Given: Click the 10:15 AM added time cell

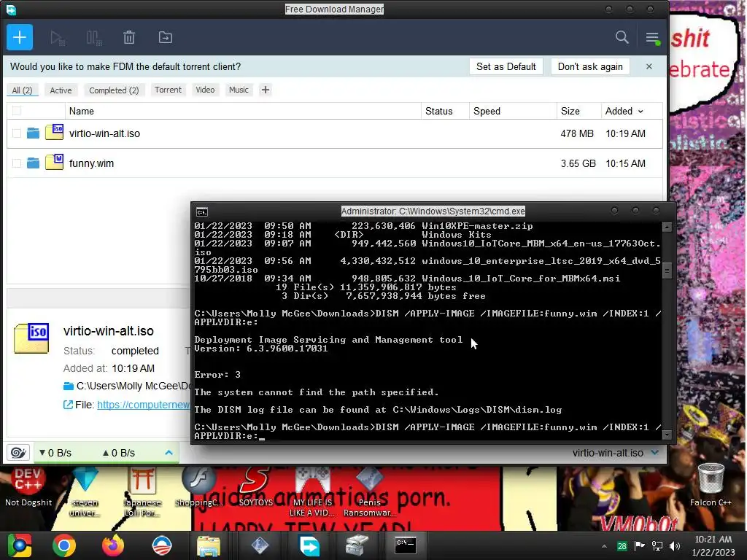Looking at the screenshot, I should coord(625,164).
